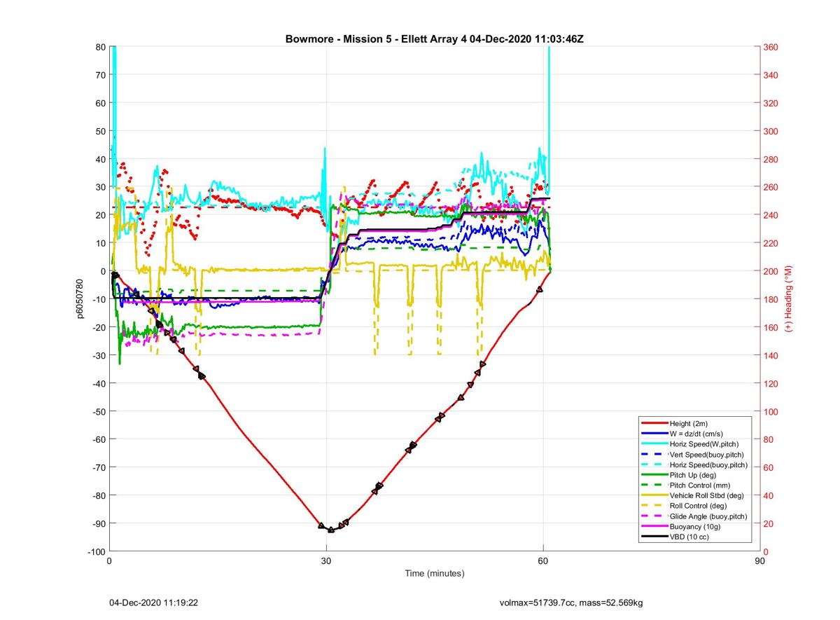Click the "140" tick on the heading axis
Viewport: 840px width, 620px height.
(771, 355)
